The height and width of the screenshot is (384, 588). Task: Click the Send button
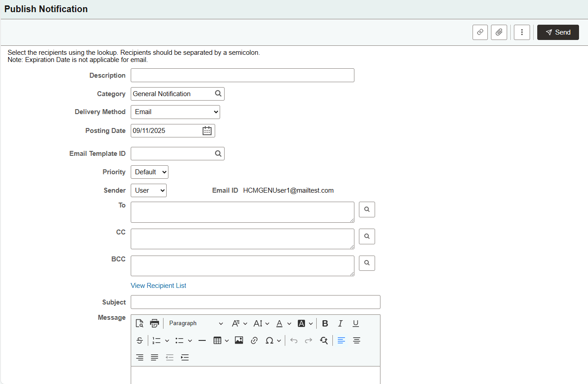(x=558, y=32)
